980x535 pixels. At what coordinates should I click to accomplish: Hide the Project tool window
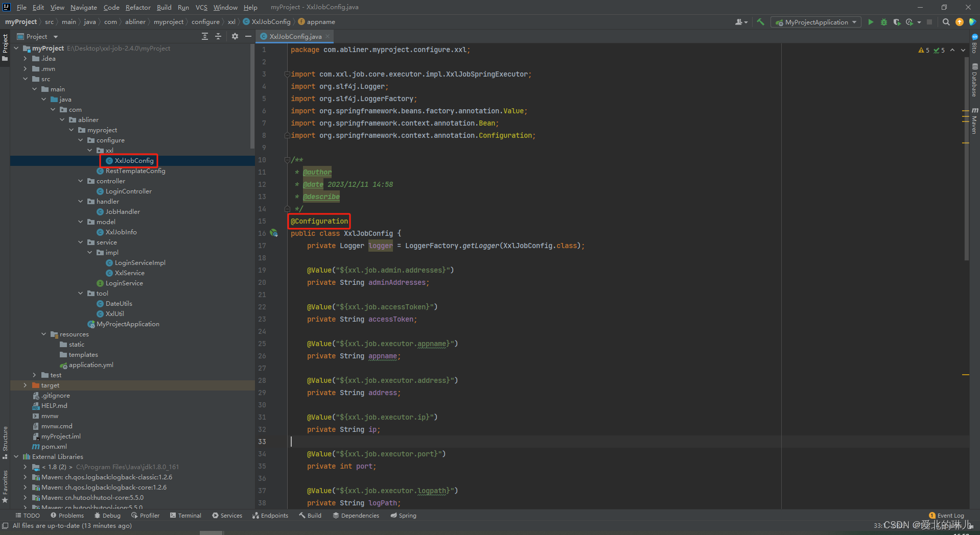[x=248, y=36]
